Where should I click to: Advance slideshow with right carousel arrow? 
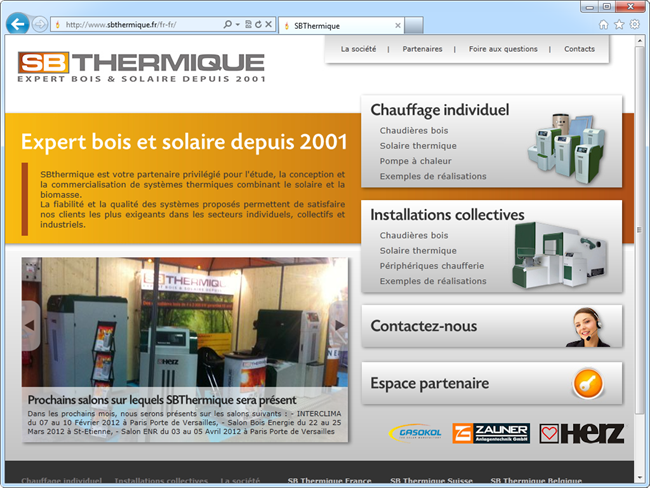[339, 325]
